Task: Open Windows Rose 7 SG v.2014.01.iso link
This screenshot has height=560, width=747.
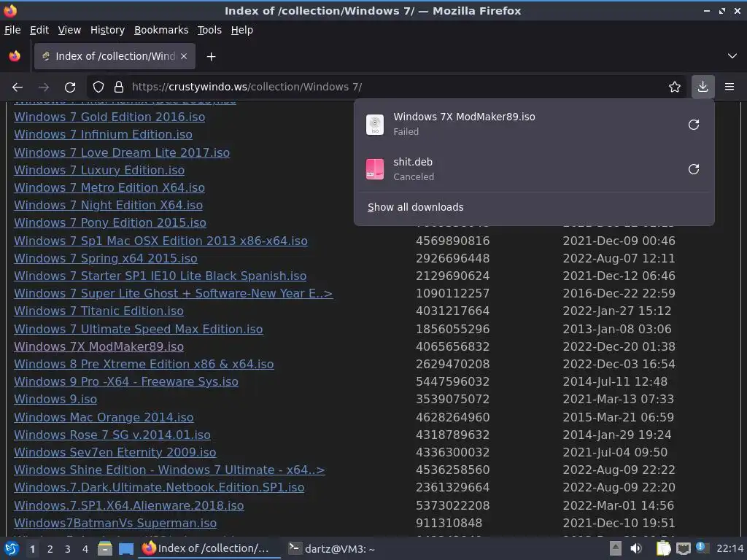Action: pos(112,435)
